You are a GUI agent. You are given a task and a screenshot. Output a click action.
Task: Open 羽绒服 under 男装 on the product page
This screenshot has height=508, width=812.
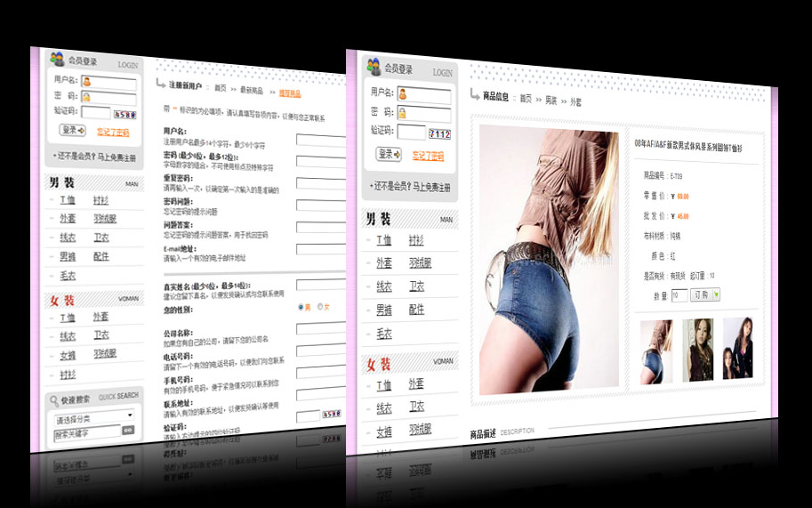coord(421,263)
